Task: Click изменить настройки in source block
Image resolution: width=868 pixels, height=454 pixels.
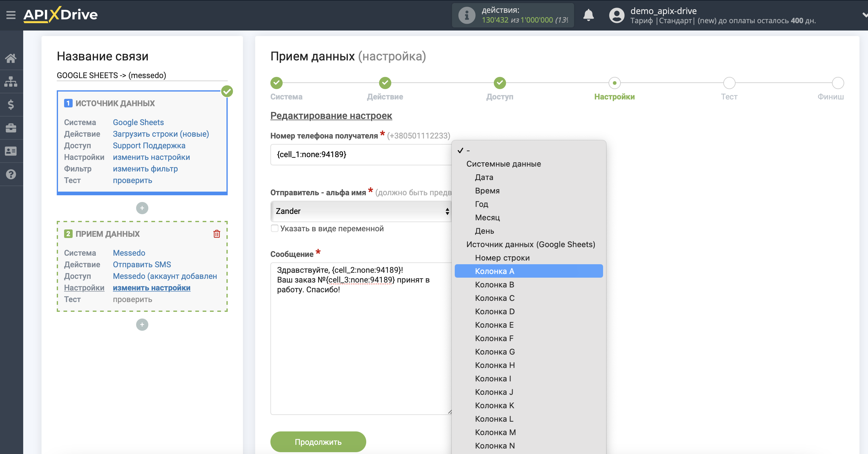Action: pos(151,157)
